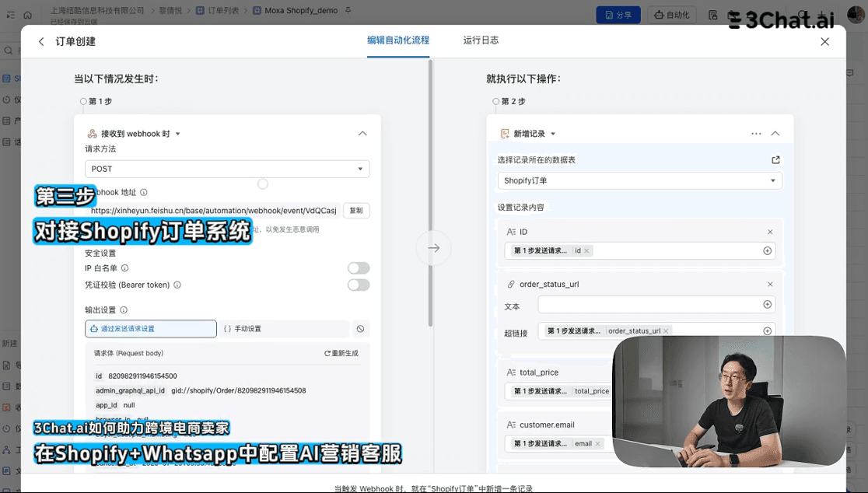Click the id value 820982911946154500

[x=143, y=376]
